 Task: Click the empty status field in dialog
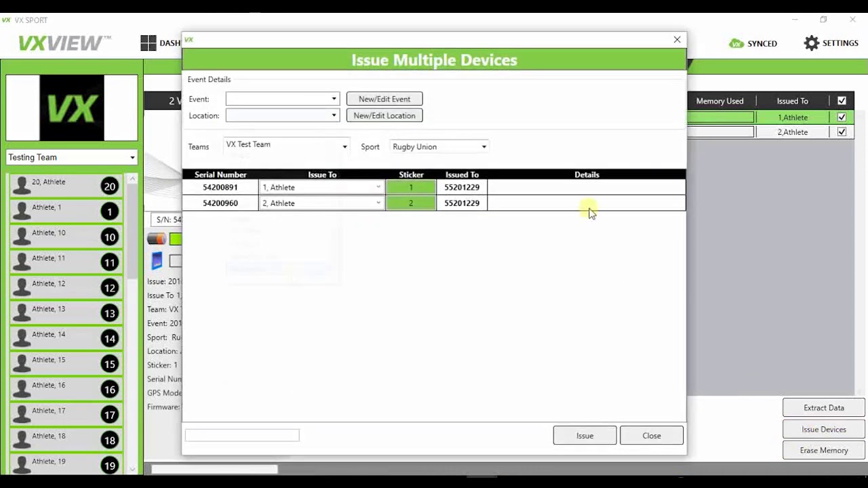[x=242, y=435]
